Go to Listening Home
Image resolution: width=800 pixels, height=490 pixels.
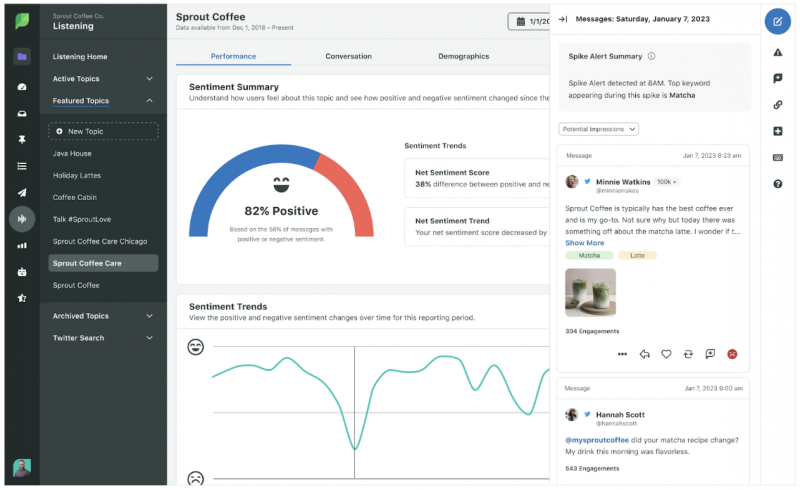(x=80, y=57)
